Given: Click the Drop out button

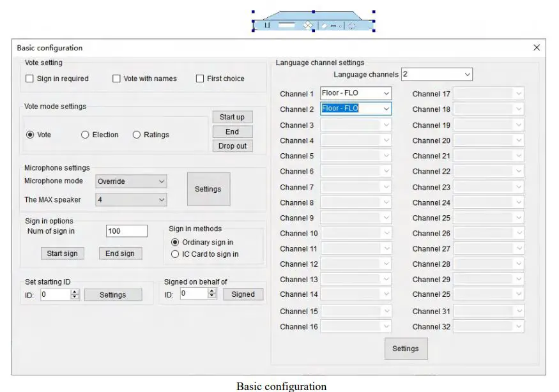Looking at the screenshot, I should [232, 146].
